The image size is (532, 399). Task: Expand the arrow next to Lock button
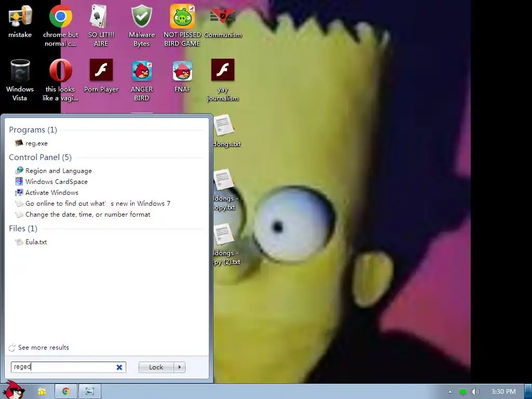pos(179,367)
